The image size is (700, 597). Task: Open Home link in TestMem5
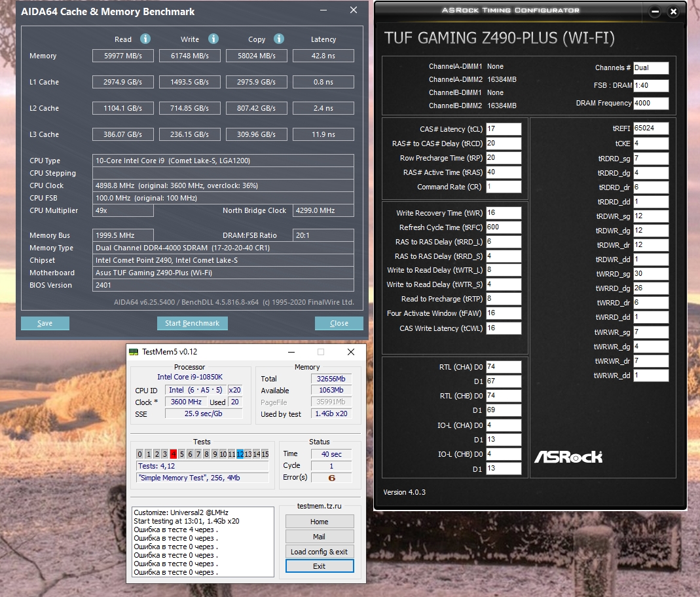[x=320, y=522]
